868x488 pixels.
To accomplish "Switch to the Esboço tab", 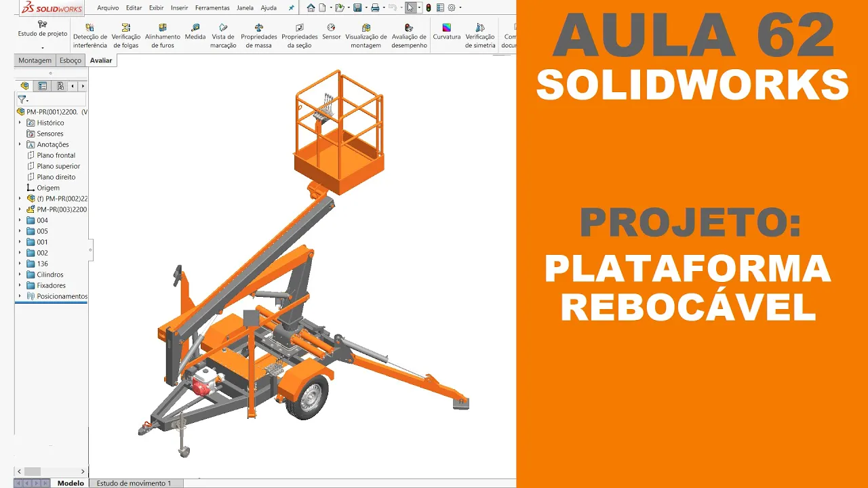I will 71,60.
